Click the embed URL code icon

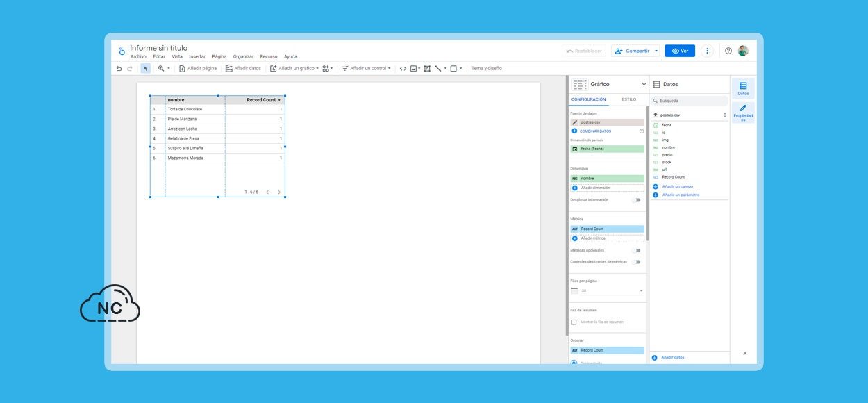coord(403,69)
